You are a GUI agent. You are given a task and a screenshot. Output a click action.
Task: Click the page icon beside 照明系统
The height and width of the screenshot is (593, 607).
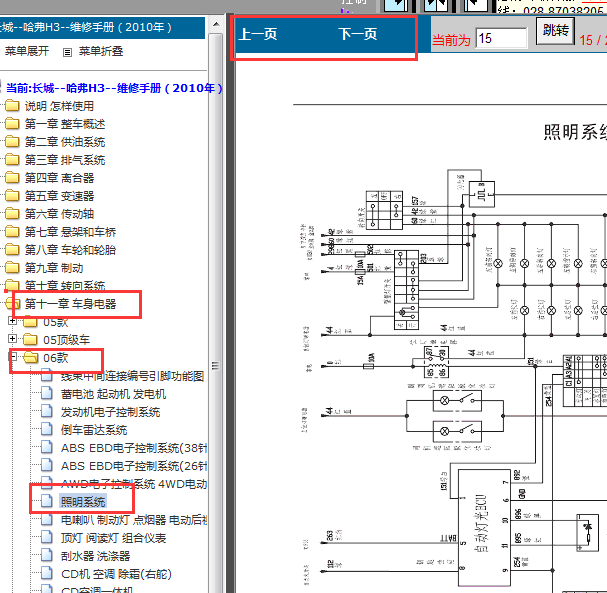(x=47, y=501)
